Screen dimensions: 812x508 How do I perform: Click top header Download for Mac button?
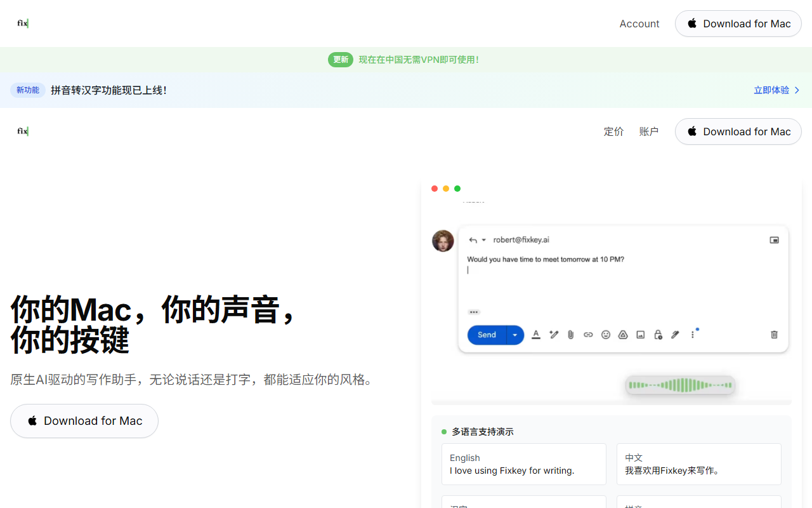[x=738, y=23]
